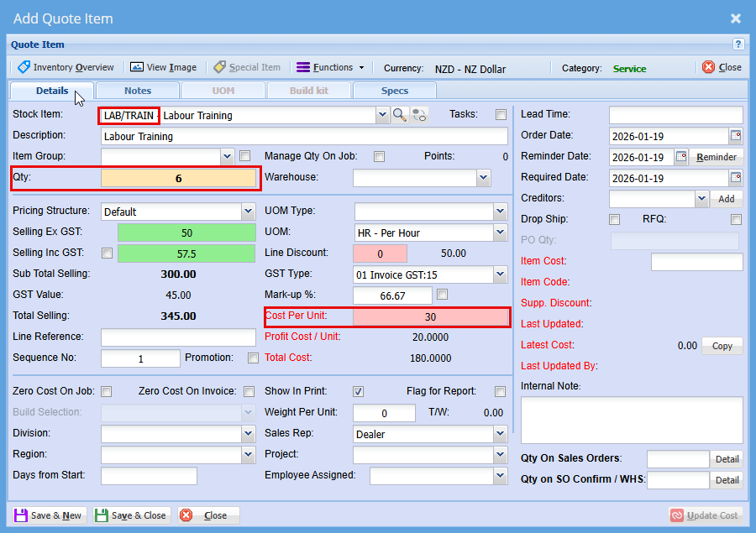Click the Save & Close button
756x533 pixels.
tap(132, 515)
